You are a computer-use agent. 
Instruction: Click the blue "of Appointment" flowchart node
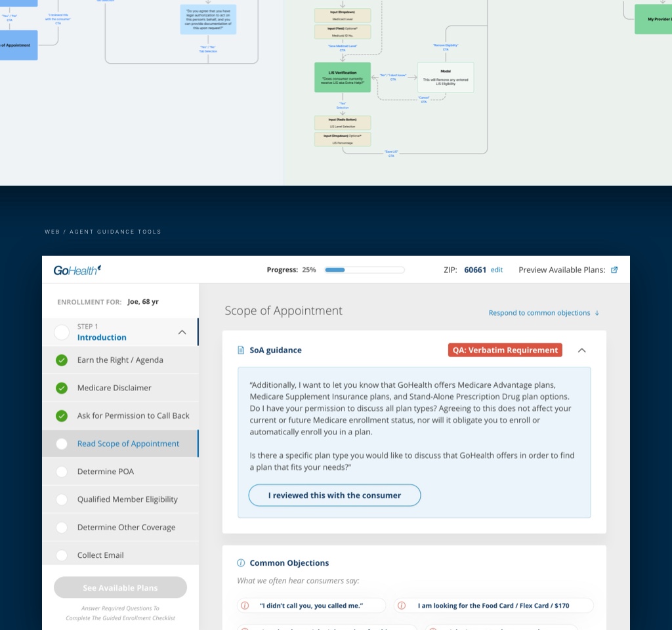tap(19, 45)
